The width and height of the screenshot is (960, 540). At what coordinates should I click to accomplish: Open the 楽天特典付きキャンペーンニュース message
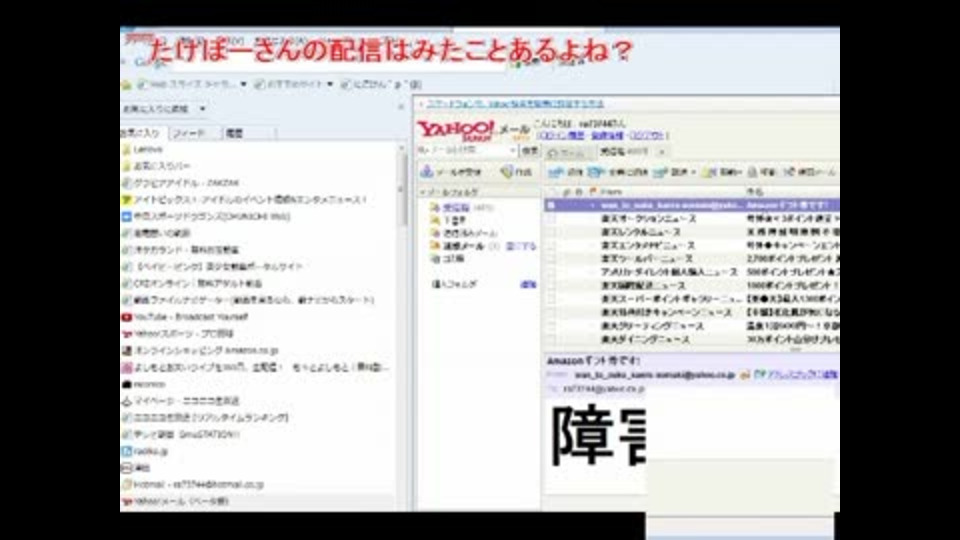pyautogui.click(x=691, y=313)
